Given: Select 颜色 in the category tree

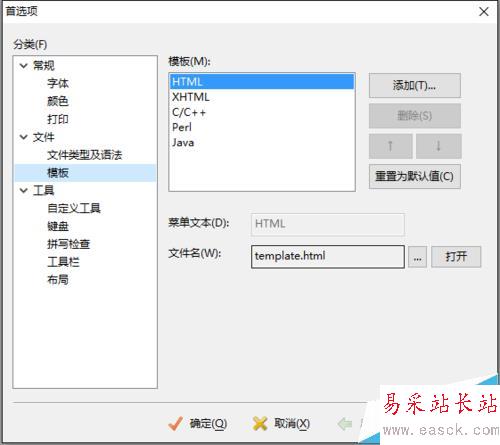Looking at the screenshot, I should 58,101.
